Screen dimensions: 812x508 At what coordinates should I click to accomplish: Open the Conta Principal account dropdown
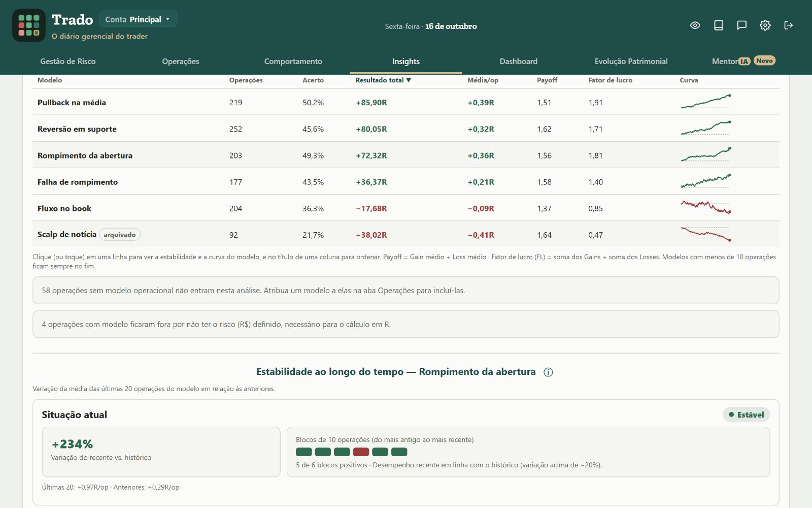coord(138,19)
